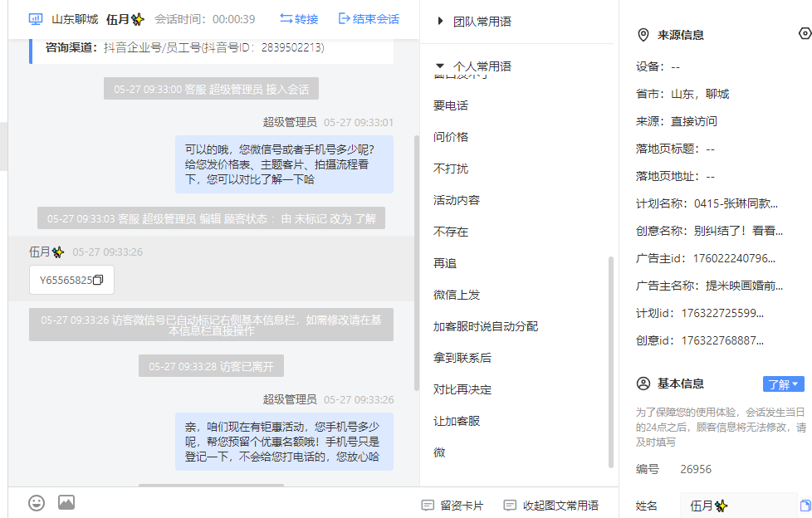
Task: Select the quick phrase 拿到联系后
Action: click(462, 359)
